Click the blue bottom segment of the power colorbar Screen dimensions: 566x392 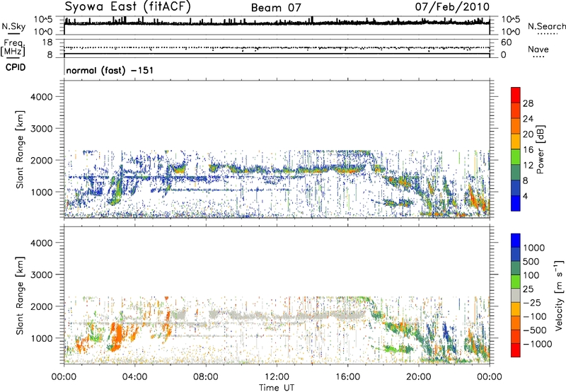pyautogui.click(x=516, y=203)
